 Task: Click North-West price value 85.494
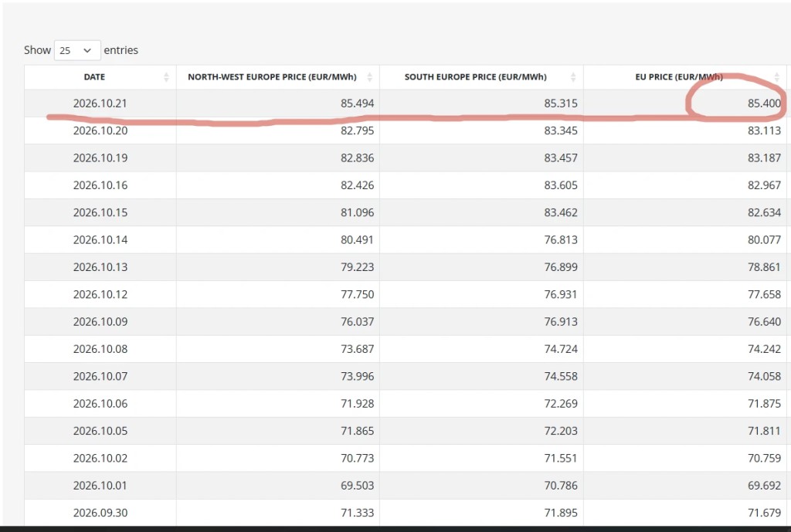[357, 103]
